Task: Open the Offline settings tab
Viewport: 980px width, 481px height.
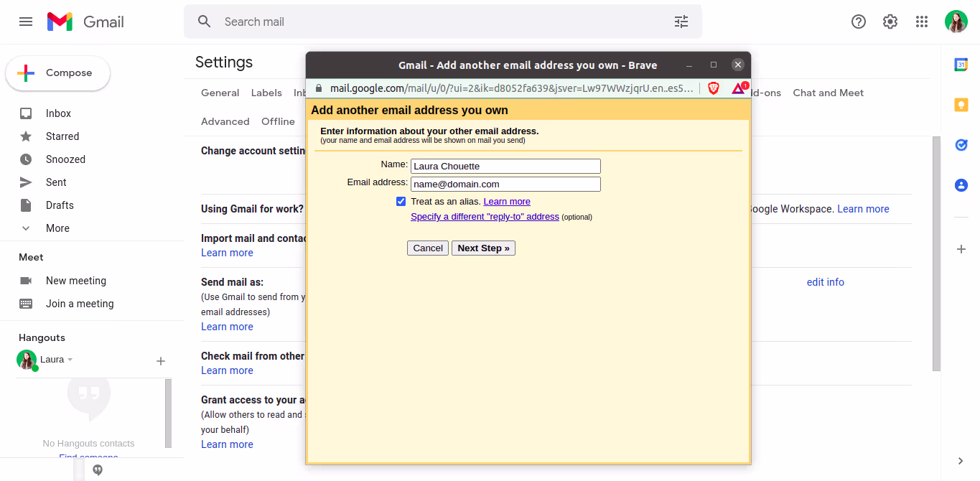Action: 278,121
